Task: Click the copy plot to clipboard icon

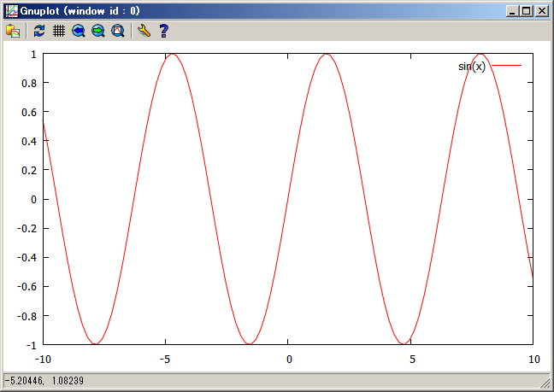Action: pos(13,31)
